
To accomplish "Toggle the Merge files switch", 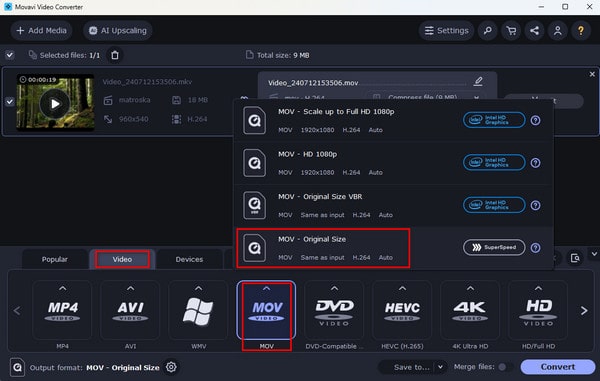I will 505,367.
